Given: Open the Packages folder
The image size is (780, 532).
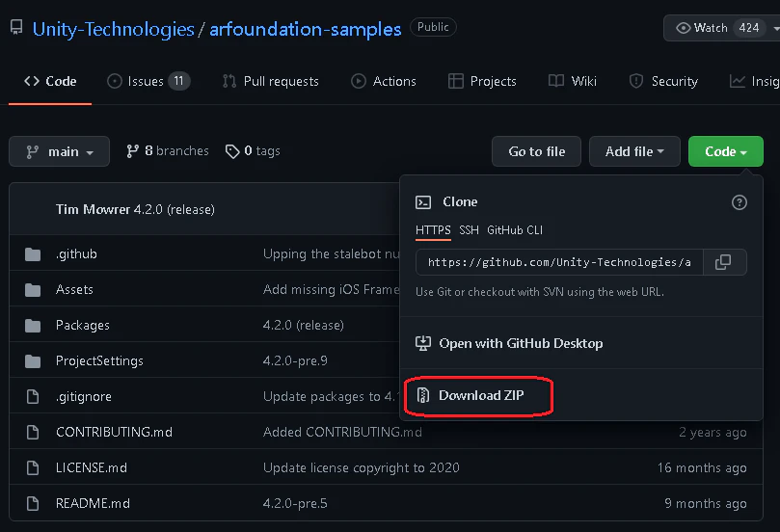Looking at the screenshot, I should (83, 325).
